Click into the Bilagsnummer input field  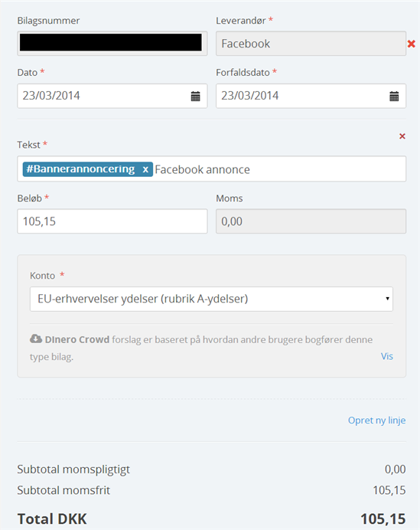pos(112,44)
